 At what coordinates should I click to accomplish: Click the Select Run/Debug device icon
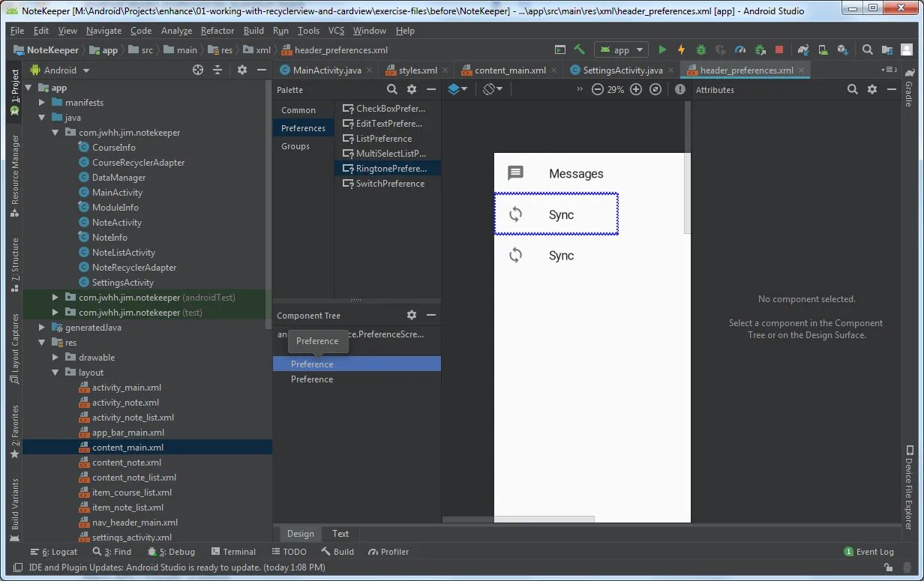point(559,49)
